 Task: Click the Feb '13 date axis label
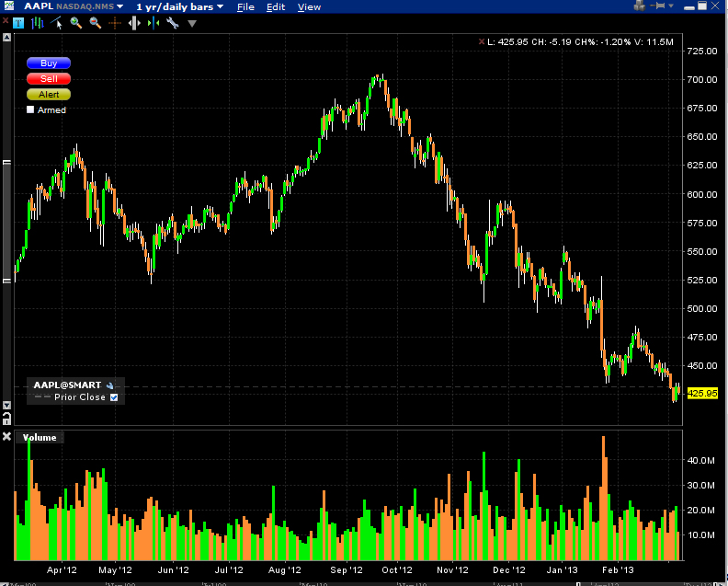[618, 569]
